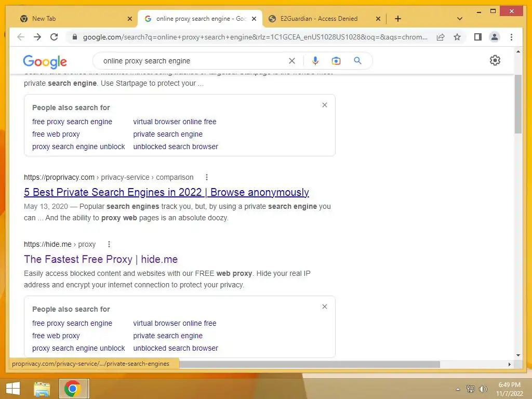Screen dimensions: 532x399
Task: Minimize the Chrome window
Action: point(478,11)
